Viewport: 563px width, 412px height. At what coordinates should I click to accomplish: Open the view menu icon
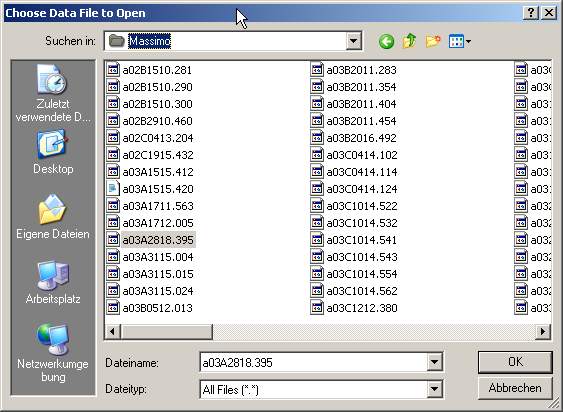pyautogui.click(x=460, y=42)
